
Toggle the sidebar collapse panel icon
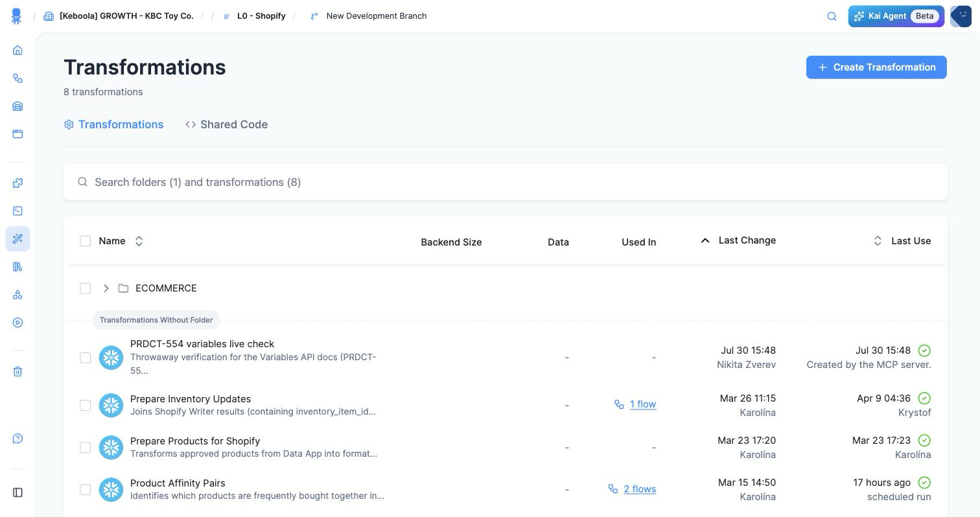click(17, 493)
